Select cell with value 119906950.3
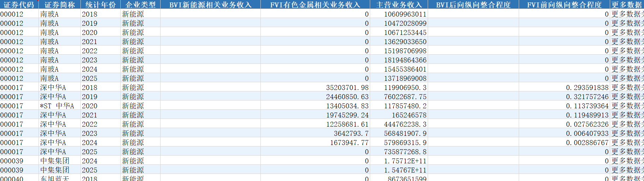Screen dimensions: 644x181 pos(399,88)
